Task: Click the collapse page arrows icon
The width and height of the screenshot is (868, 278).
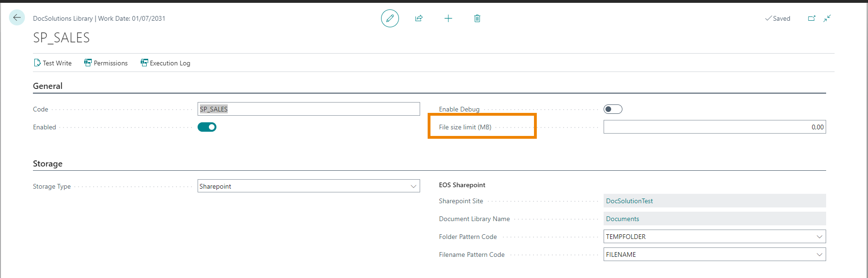Action: click(x=827, y=18)
